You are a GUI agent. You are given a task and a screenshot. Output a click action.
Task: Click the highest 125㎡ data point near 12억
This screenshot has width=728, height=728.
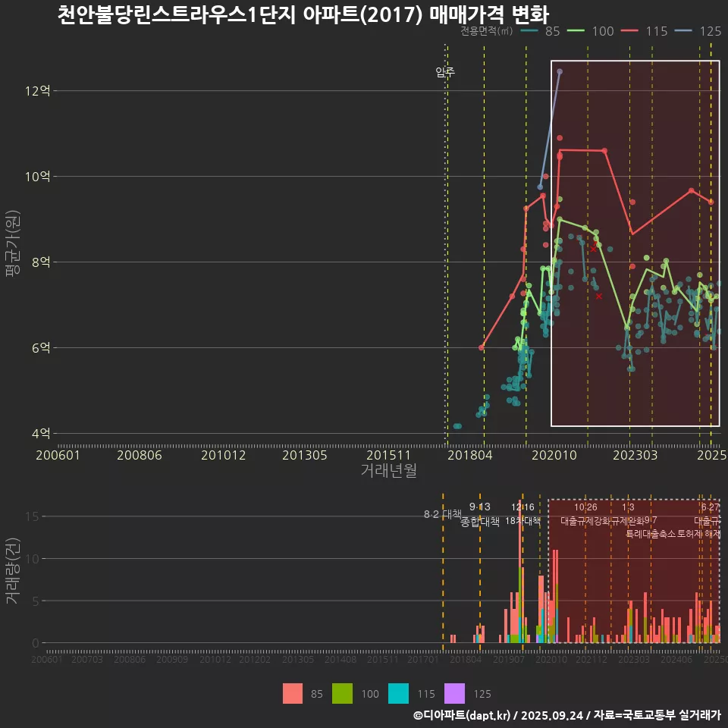pos(560,71)
